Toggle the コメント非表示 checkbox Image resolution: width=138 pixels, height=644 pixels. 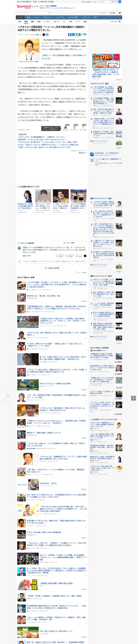75,273
